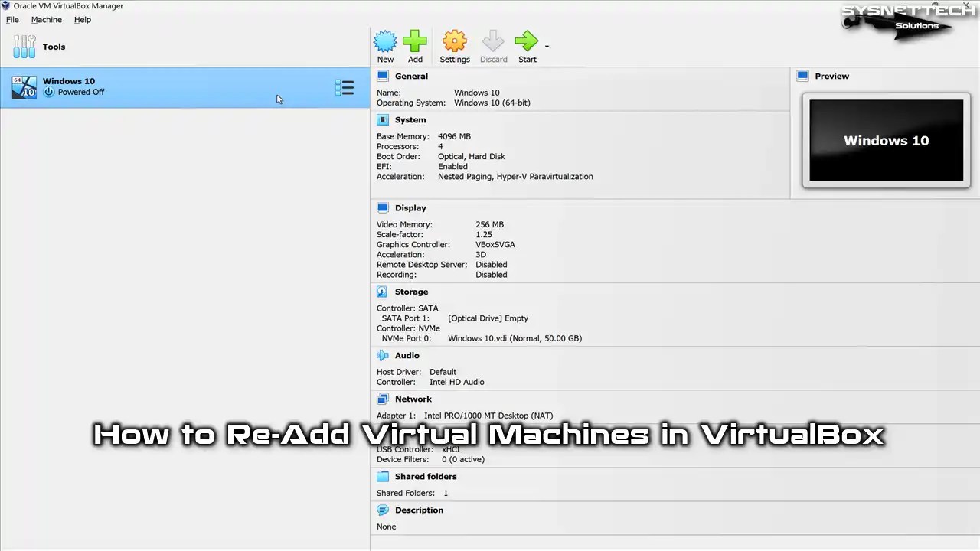Open the Machine menu
Image resolution: width=980 pixels, height=551 pixels.
(46, 19)
